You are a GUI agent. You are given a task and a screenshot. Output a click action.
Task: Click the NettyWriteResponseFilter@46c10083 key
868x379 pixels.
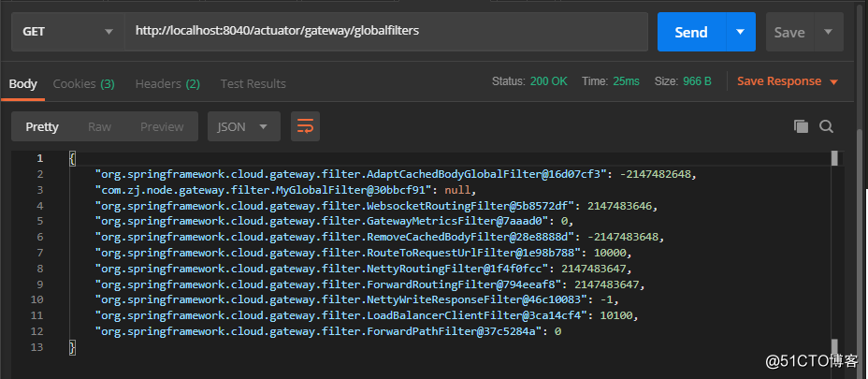point(341,300)
